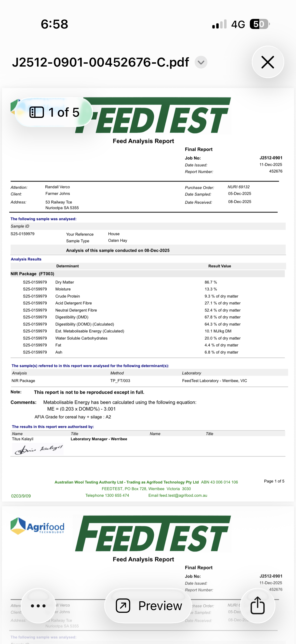Open the three-dot more options button
The width and height of the screenshot is (296, 644).
38,606
